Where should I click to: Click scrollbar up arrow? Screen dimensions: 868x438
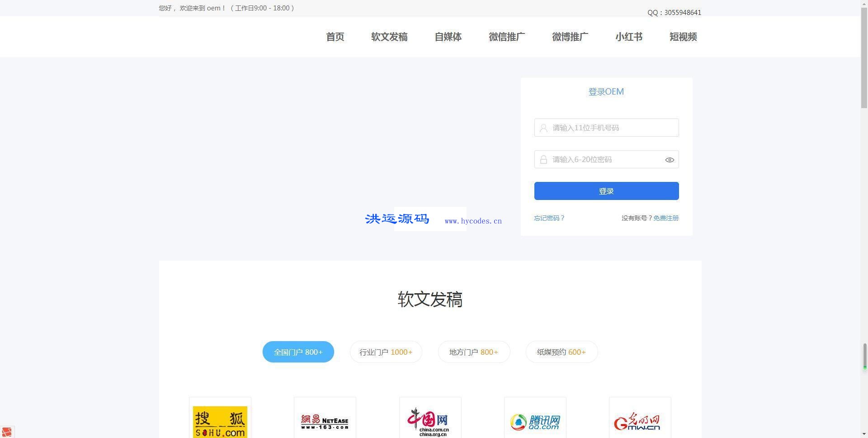864,4
